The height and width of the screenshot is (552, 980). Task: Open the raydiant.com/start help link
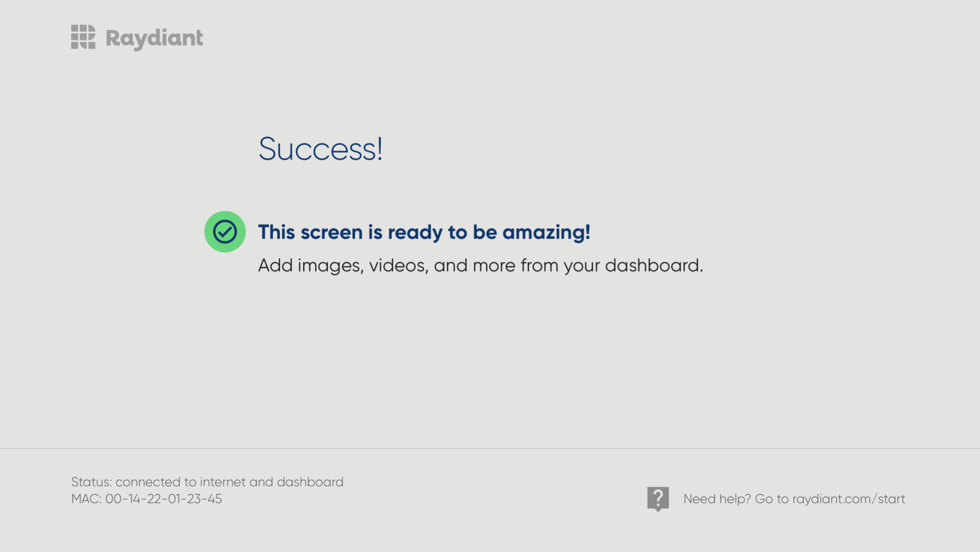click(x=848, y=499)
